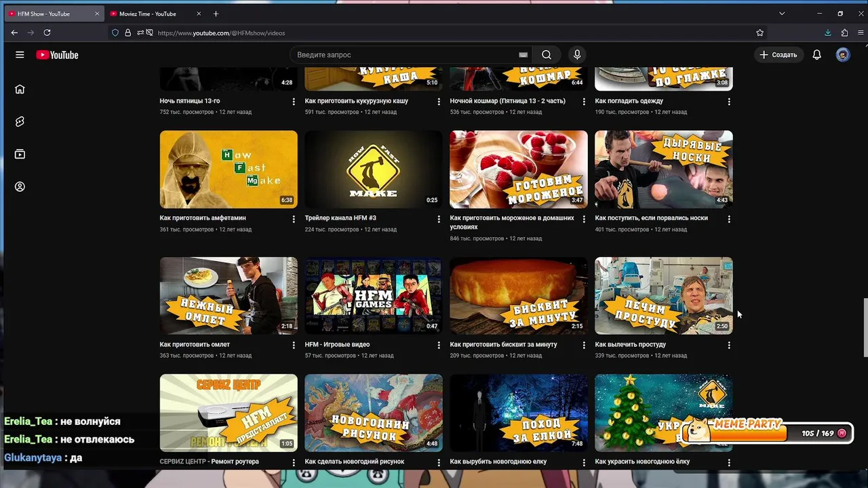Open options for HFM - Игровые видео

coord(439,345)
